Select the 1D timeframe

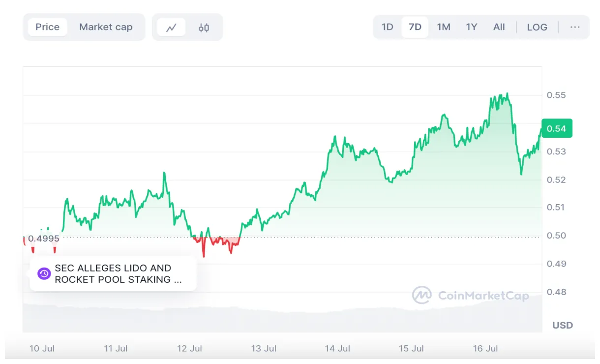pyautogui.click(x=387, y=27)
